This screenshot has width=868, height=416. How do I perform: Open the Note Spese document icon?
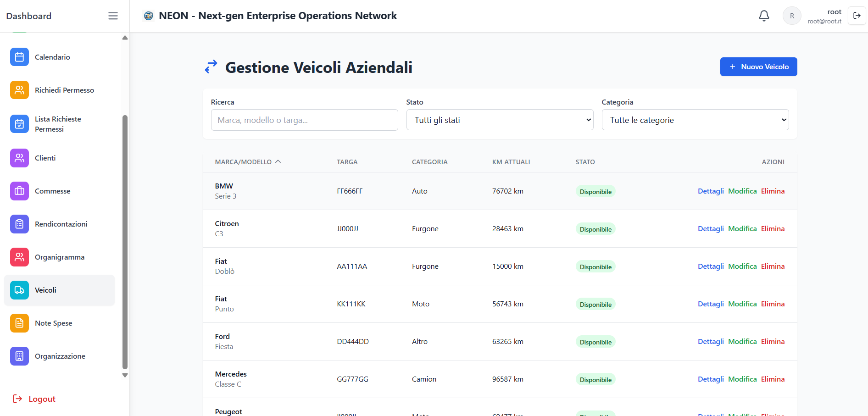click(19, 323)
